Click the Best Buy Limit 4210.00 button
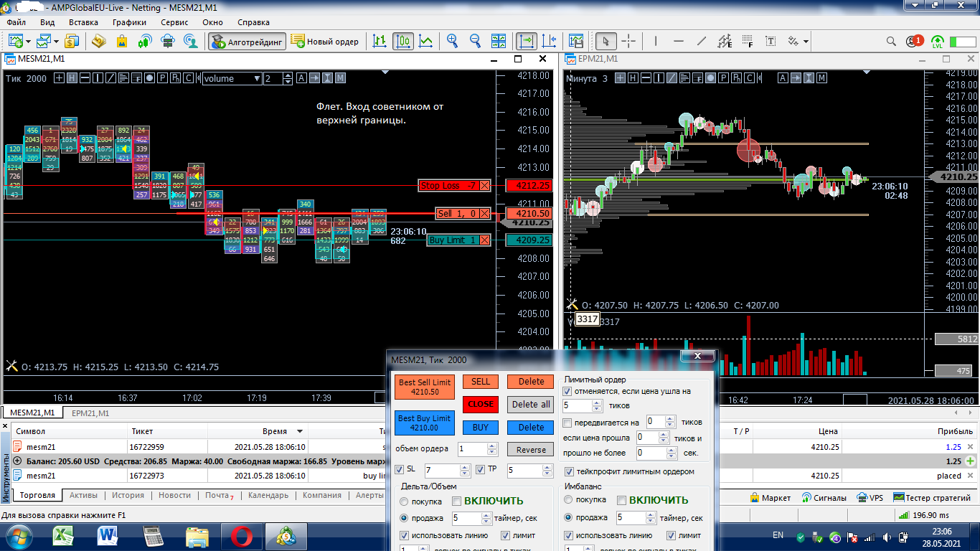 425,423
